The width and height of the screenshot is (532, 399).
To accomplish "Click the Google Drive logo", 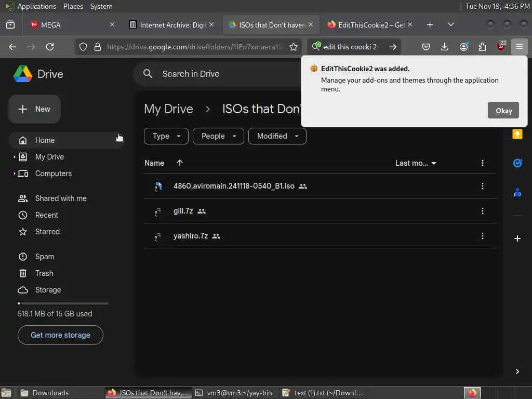I will tap(23, 74).
